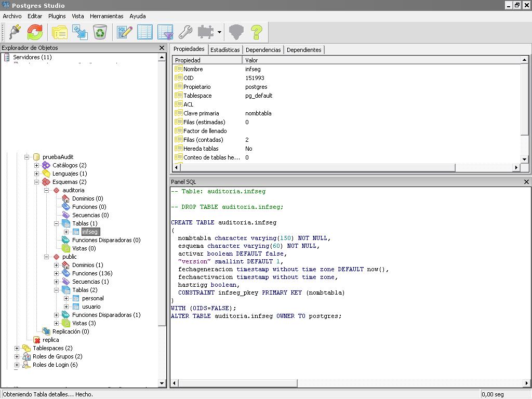View table data grid icon
This screenshot has width=532, height=399.
(x=145, y=32)
